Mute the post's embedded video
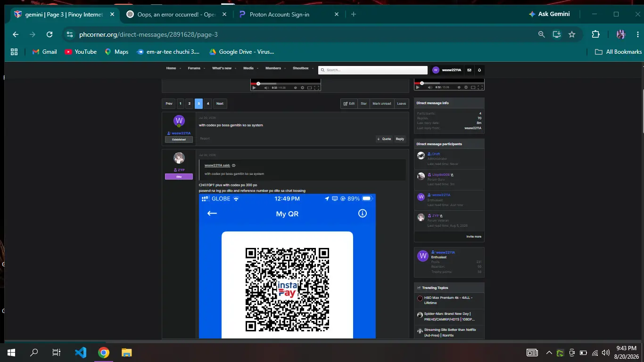The height and width of the screenshot is (362, 644). pyautogui.click(x=266, y=88)
